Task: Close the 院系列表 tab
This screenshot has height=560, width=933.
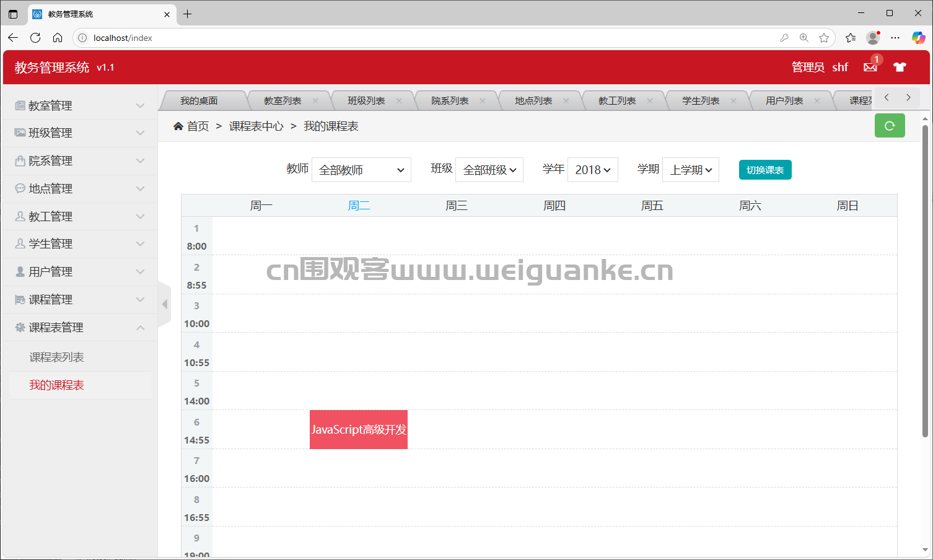Action: (x=483, y=100)
